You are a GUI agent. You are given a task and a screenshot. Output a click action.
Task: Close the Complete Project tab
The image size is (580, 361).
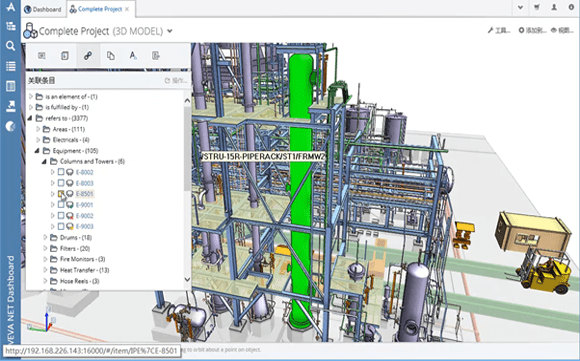point(127,9)
